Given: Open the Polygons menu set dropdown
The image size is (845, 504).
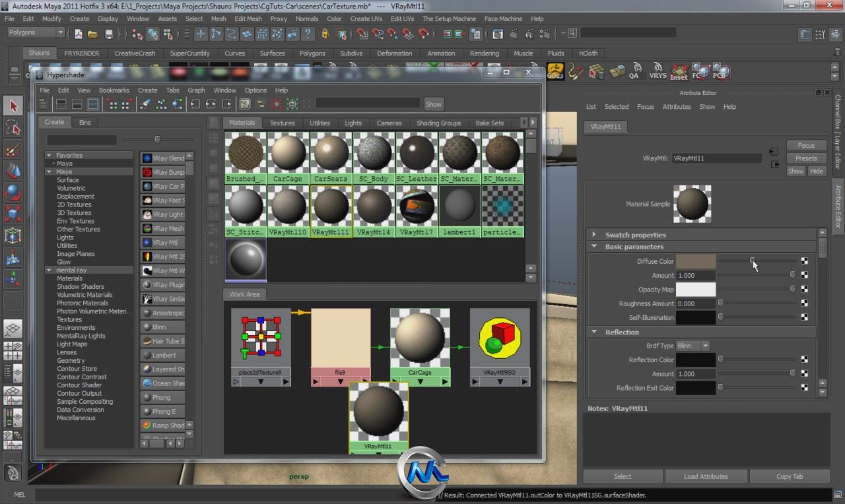Looking at the screenshot, I should (x=36, y=32).
